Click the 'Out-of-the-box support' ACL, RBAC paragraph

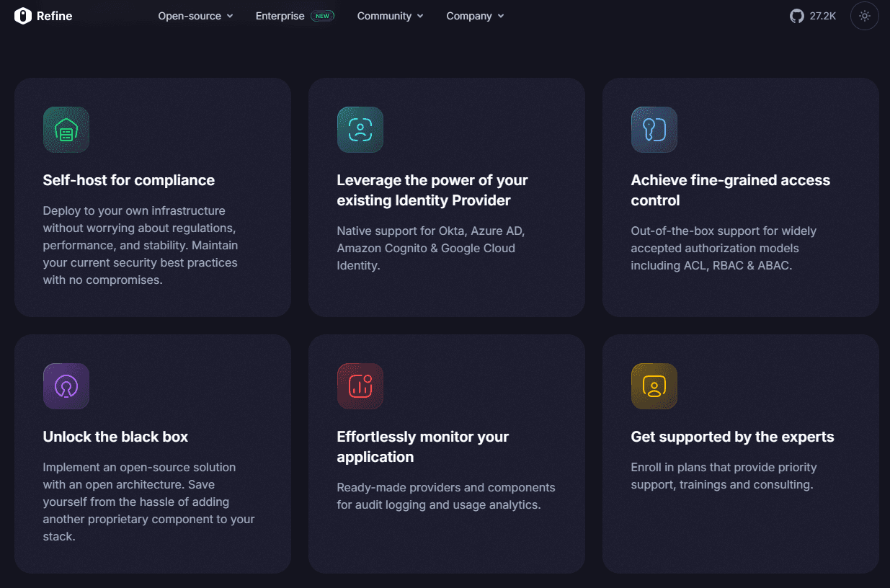tap(724, 248)
